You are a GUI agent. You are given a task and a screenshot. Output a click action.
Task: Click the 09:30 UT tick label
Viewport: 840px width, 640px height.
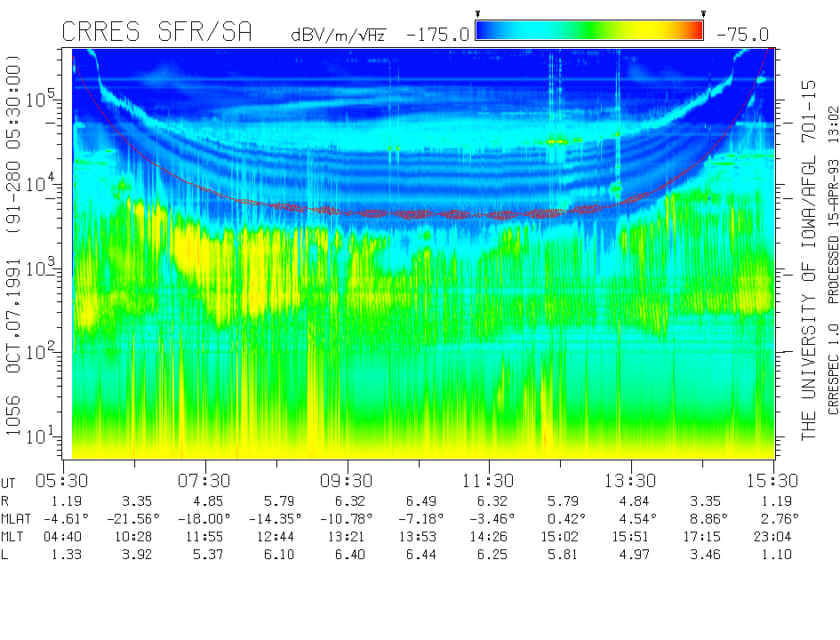(347, 478)
